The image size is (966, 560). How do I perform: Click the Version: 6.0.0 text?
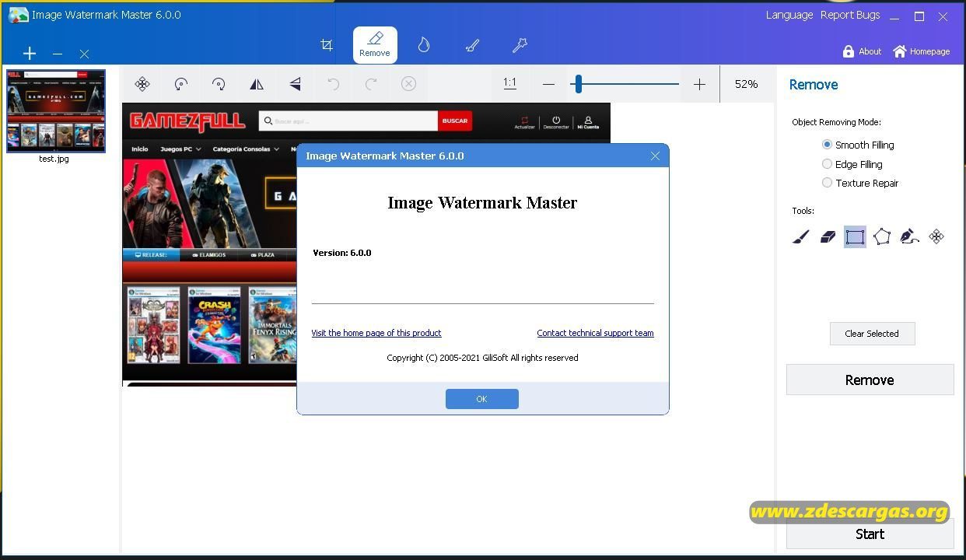[x=342, y=253]
